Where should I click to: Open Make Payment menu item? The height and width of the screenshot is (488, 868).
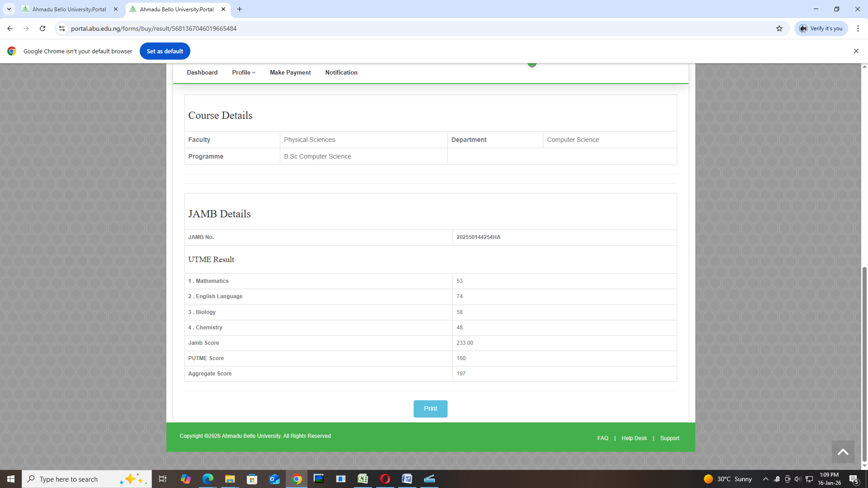coord(290,72)
